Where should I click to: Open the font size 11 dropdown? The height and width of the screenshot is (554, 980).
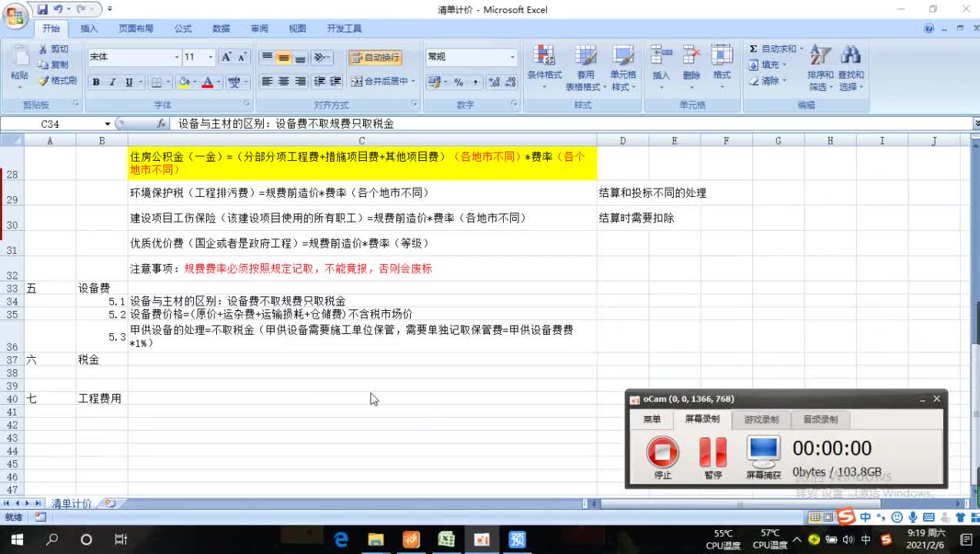211,57
